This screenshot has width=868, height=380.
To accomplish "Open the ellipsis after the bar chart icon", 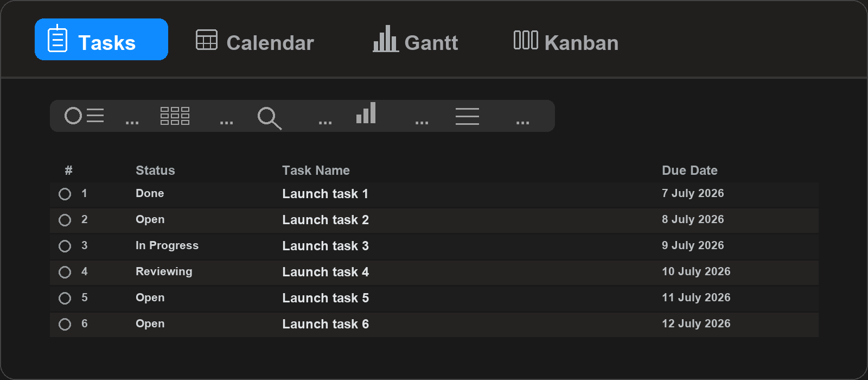I will (422, 123).
